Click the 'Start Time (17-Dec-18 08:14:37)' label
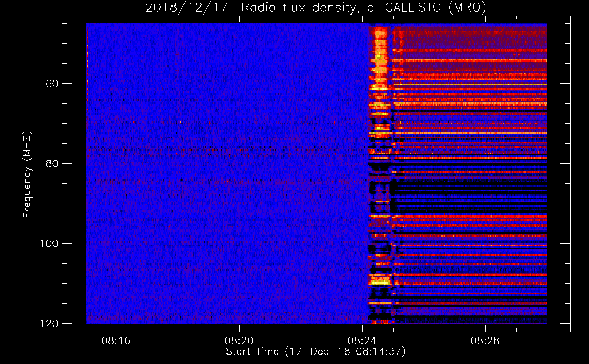Viewport: 589px width, 364px height. pos(316,352)
